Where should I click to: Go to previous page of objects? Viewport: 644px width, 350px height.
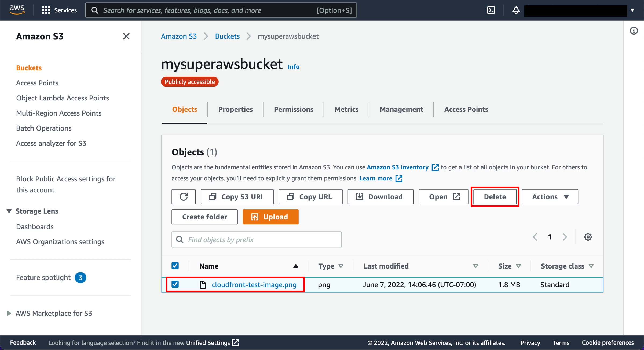[535, 237]
